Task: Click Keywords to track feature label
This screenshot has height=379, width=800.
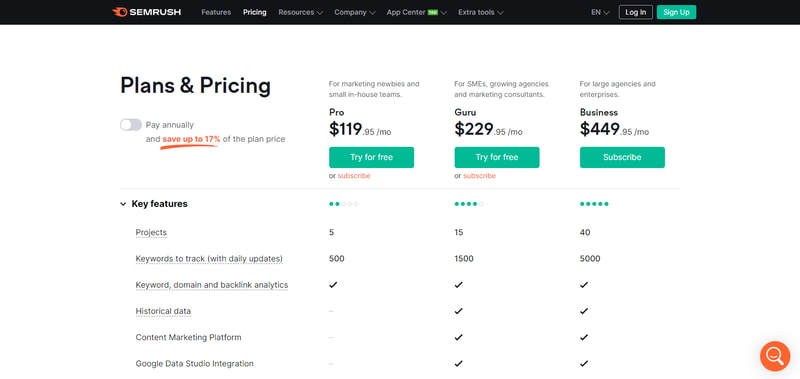Action: [209, 259]
